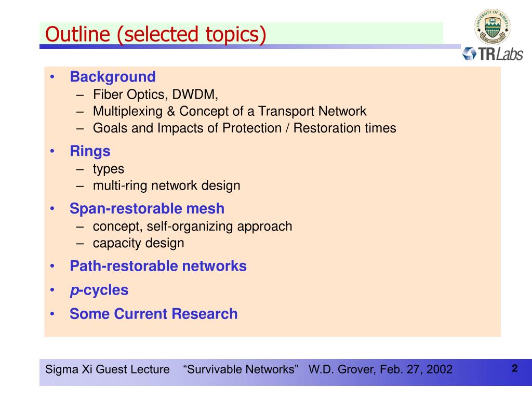532x399 pixels.
Task: Click the 'capacity design' sub-bullet
Action: tap(138, 243)
